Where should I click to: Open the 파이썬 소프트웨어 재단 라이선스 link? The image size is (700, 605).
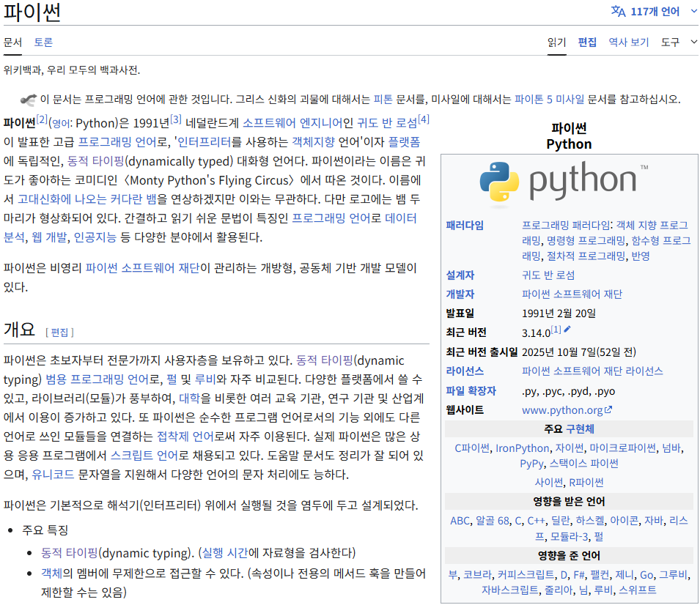592,371
